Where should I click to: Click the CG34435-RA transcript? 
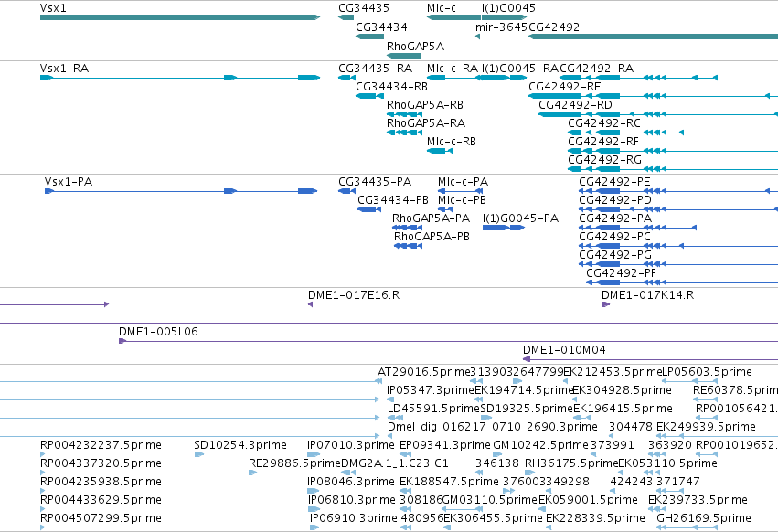coord(346,78)
